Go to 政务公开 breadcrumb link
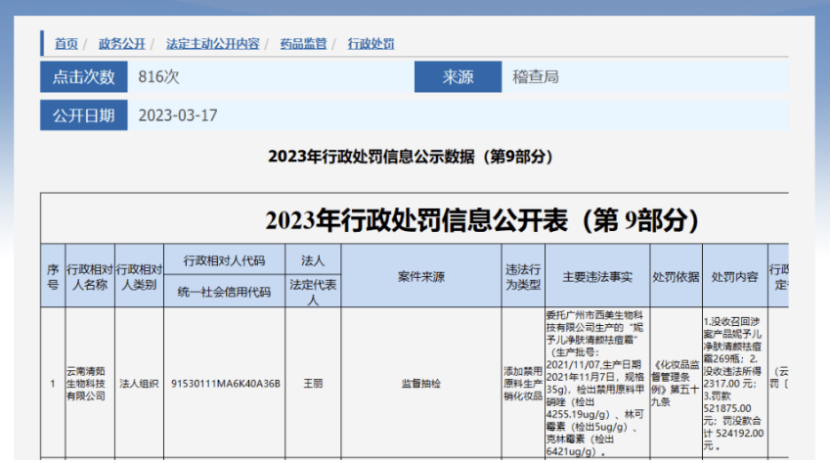831x463 pixels. point(122,44)
